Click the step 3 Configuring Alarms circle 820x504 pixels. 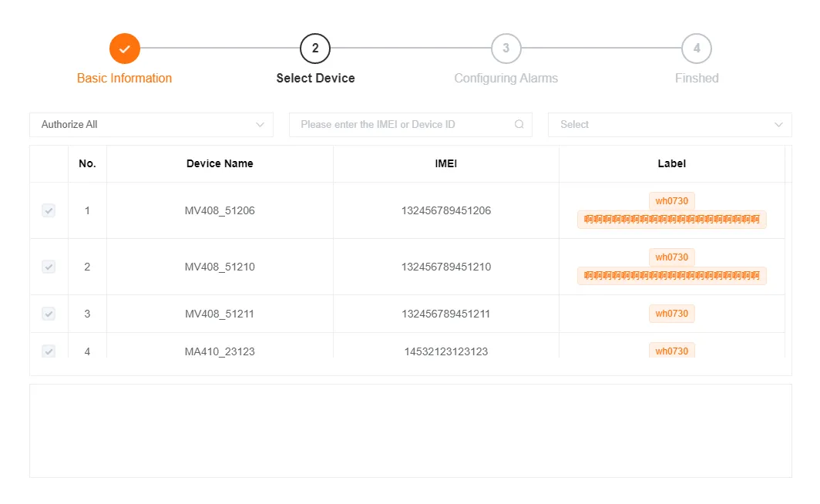coord(506,48)
